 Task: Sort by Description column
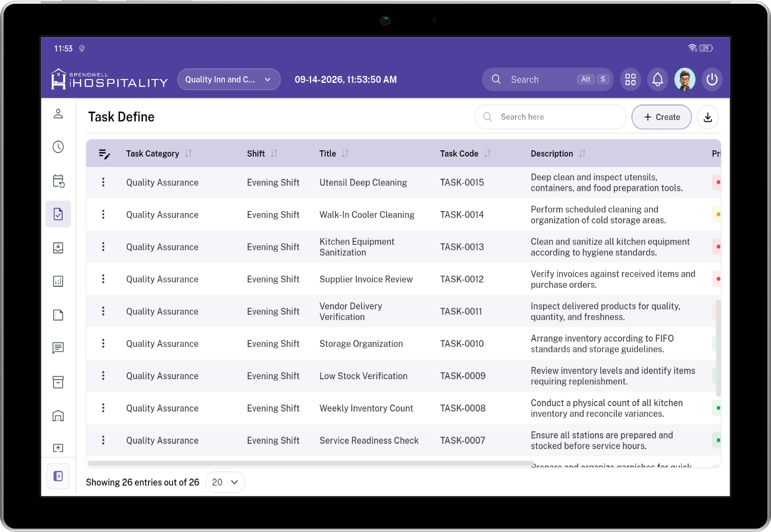582,153
